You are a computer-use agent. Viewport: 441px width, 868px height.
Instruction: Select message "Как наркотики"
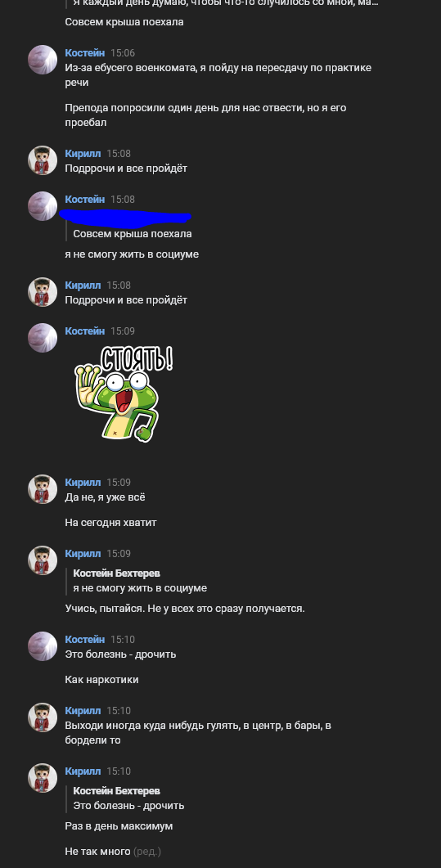[x=101, y=680]
